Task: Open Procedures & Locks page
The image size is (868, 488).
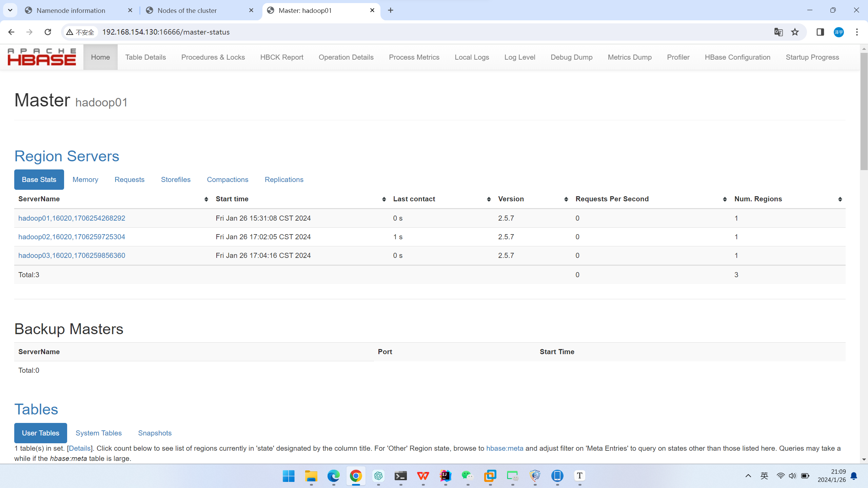Action: (213, 57)
